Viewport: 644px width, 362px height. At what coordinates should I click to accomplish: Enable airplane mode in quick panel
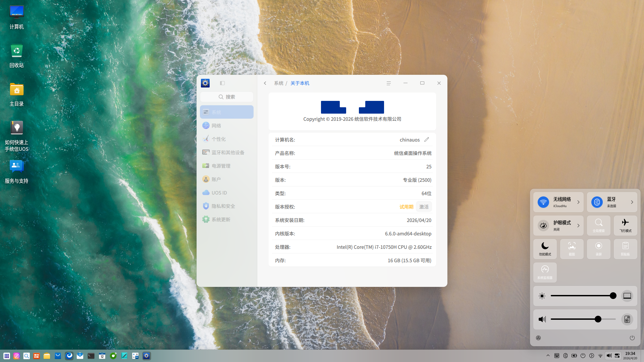626,225
